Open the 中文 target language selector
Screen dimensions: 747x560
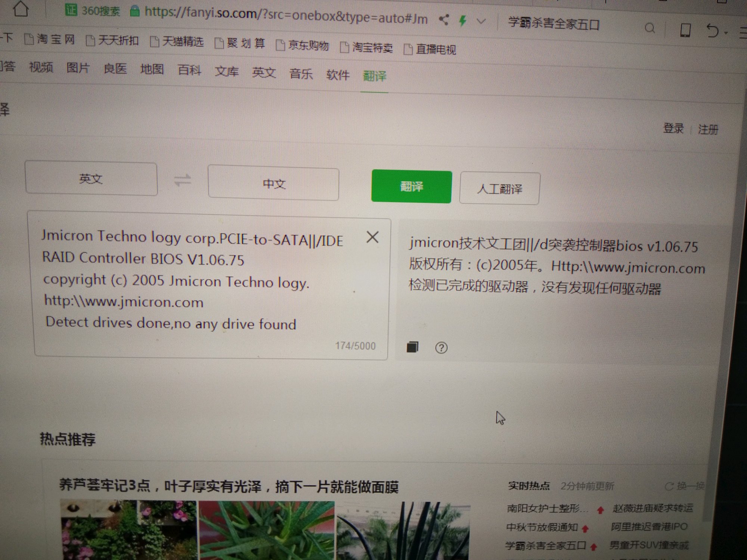pyautogui.click(x=273, y=184)
